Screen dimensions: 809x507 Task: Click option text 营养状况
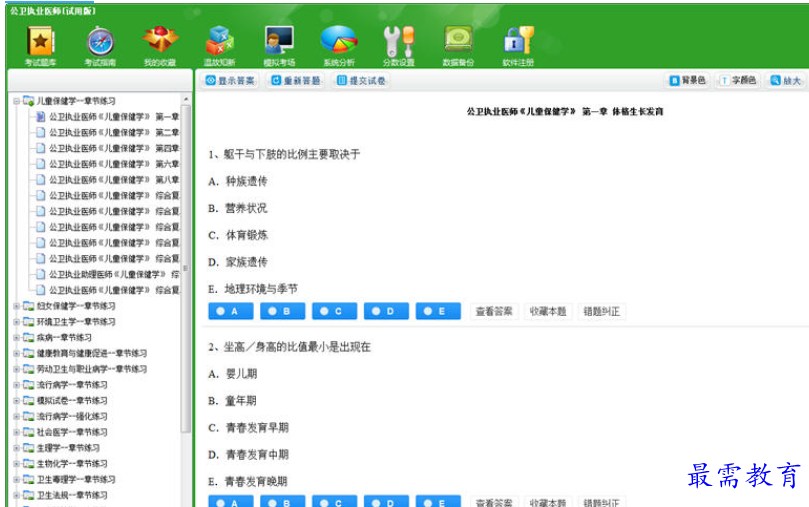point(247,208)
